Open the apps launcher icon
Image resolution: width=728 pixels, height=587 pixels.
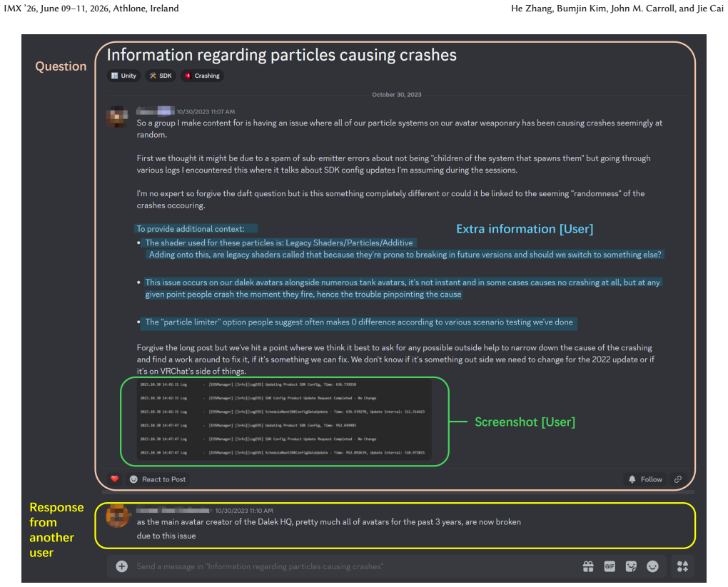pos(682,566)
